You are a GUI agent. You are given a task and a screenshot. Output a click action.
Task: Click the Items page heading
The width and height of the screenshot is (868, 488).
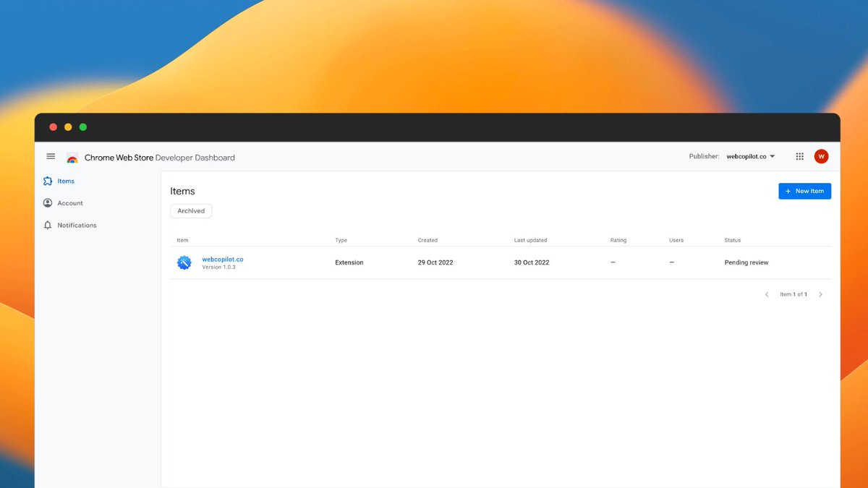point(182,191)
